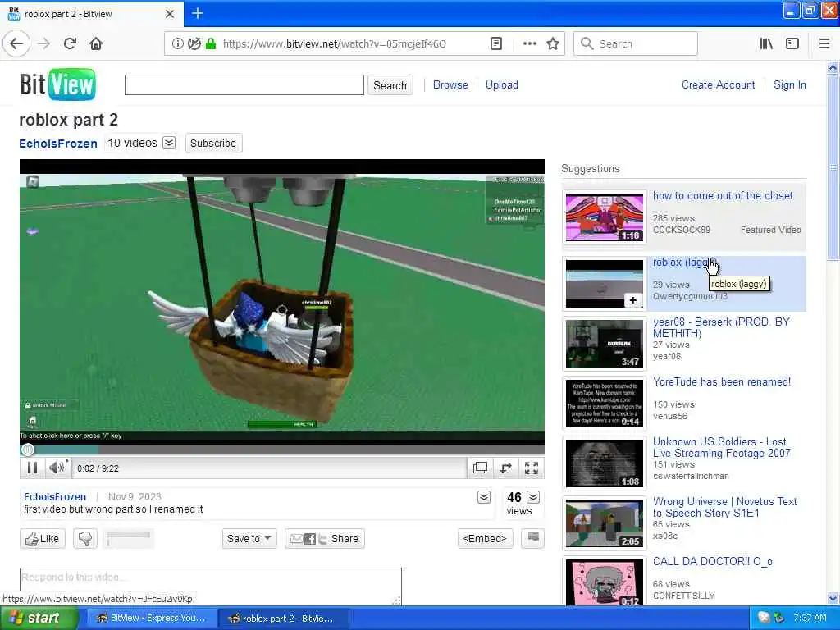Click the Respond to this video text box
Screen dimensions: 840x630
(211, 586)
